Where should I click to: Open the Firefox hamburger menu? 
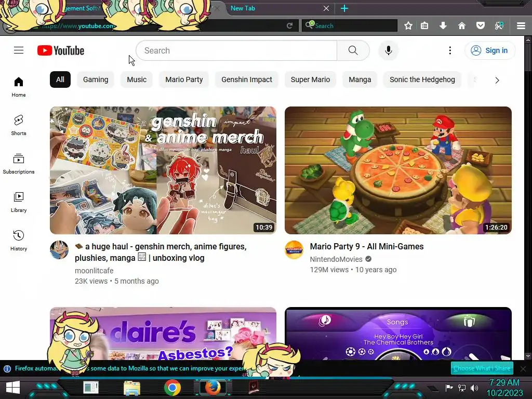pyautogui.click(x=521, y=26)
